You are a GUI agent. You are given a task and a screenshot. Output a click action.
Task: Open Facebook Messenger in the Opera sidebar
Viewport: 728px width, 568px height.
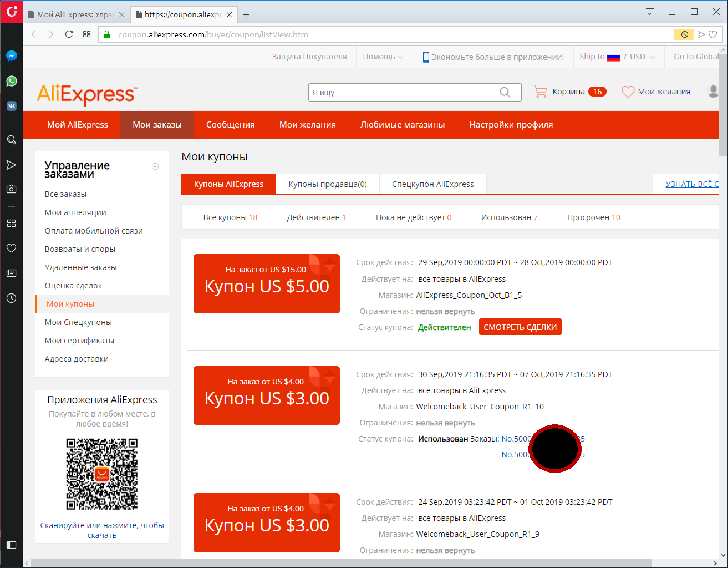(11, 56)
